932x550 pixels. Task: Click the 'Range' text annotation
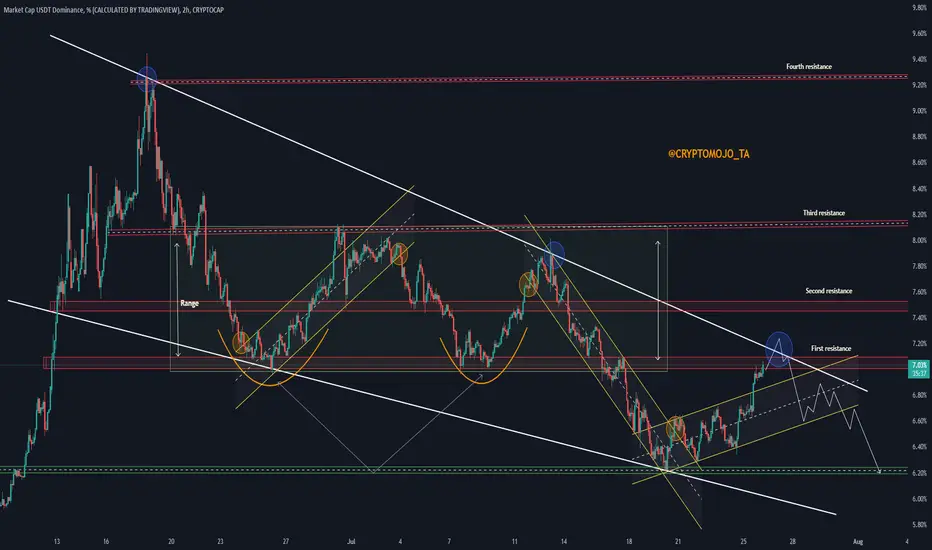pyautogui.click(x=190, y=303)
